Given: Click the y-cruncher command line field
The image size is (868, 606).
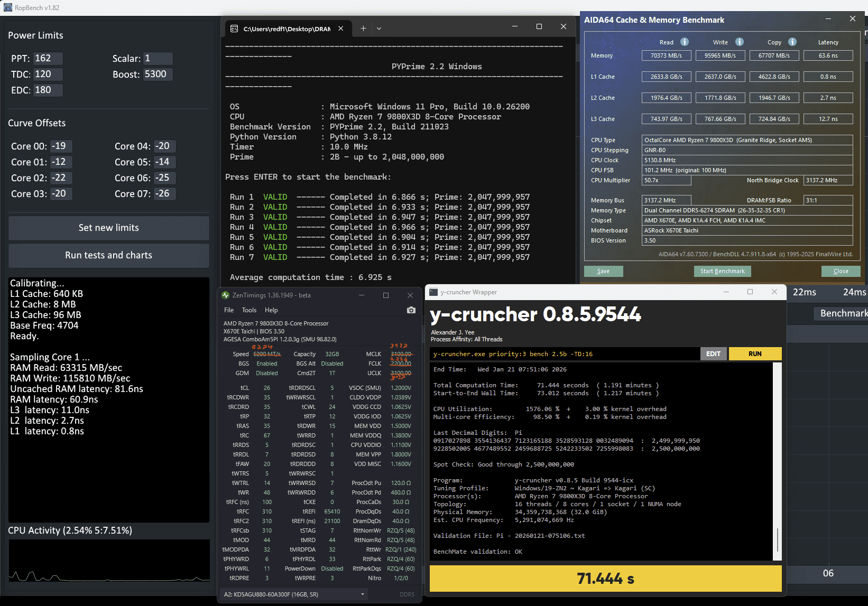Looking at the screenshot, I should [565, 354].
